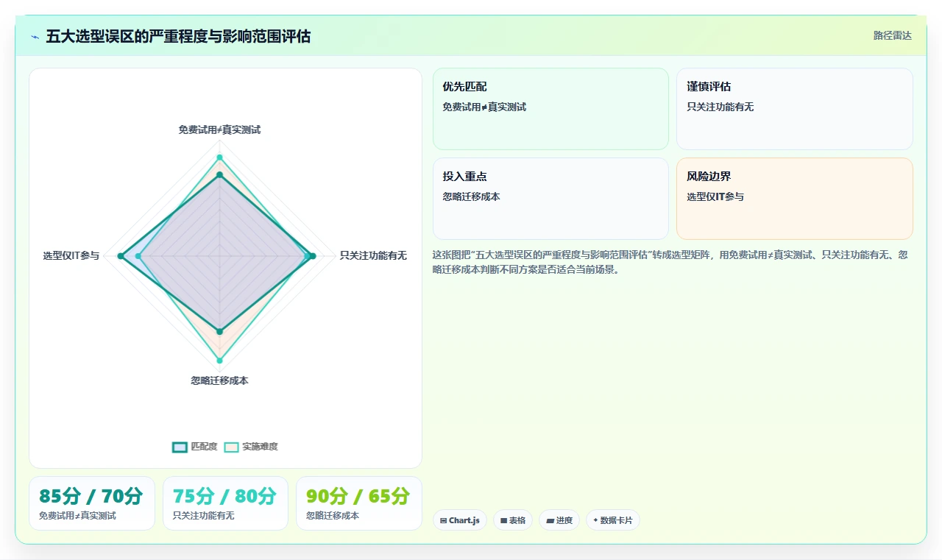The height and width of the screenshot is (560, 942).
Task: Toggle the 实施难度 legend item
Action: [x=251, y=447]
